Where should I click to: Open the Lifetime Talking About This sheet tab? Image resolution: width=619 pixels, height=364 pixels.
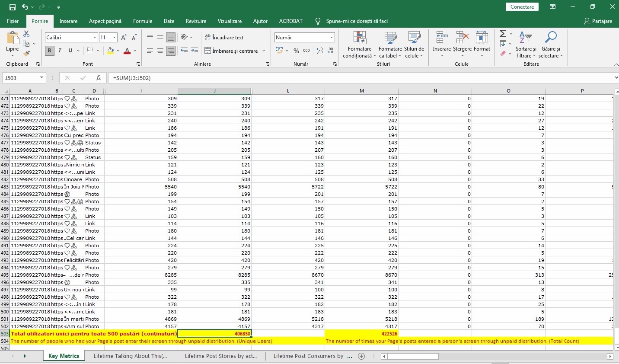(130, 356)
